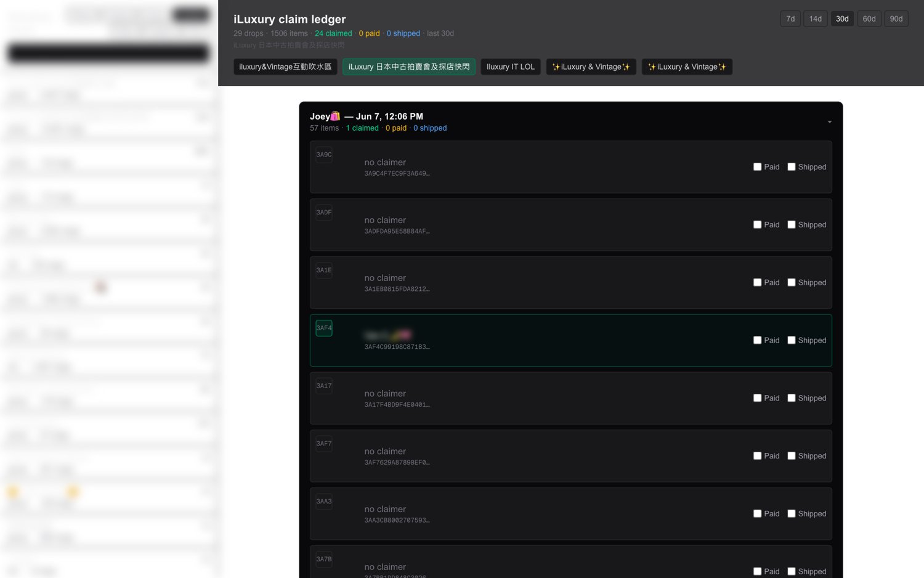Viewport: 924px width, 578px height.
Task: Click hash text 3AF7629A8789BEF0…
Action: pos(397,463)
